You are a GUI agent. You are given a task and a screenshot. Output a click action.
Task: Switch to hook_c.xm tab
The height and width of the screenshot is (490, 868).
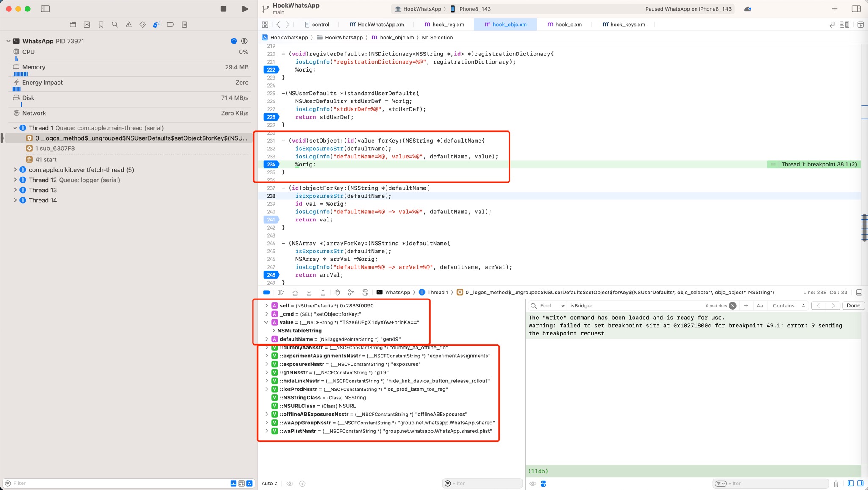click(565, 25)
